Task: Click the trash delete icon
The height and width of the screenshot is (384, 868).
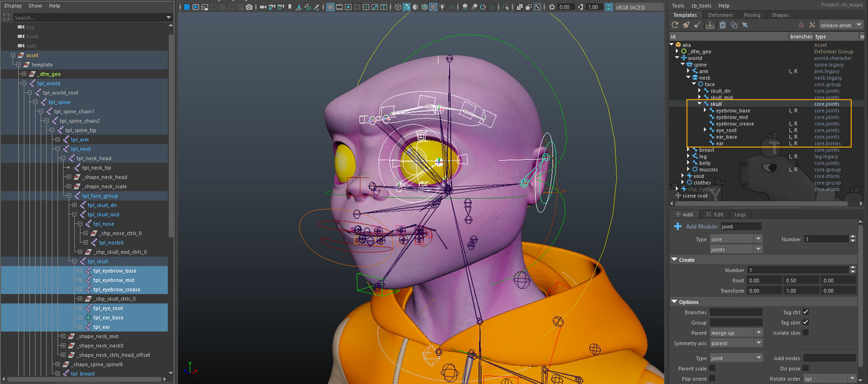Action: click(x=722, y=25)
